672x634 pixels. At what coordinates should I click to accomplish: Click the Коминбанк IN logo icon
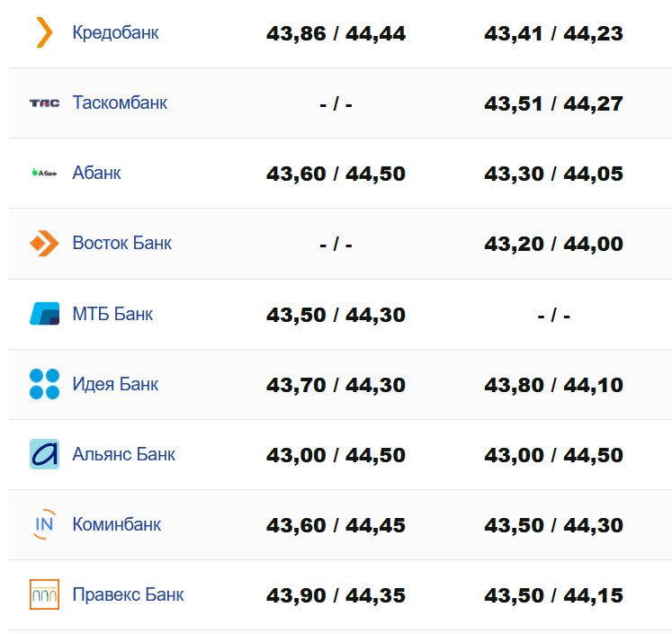(44, 524)
